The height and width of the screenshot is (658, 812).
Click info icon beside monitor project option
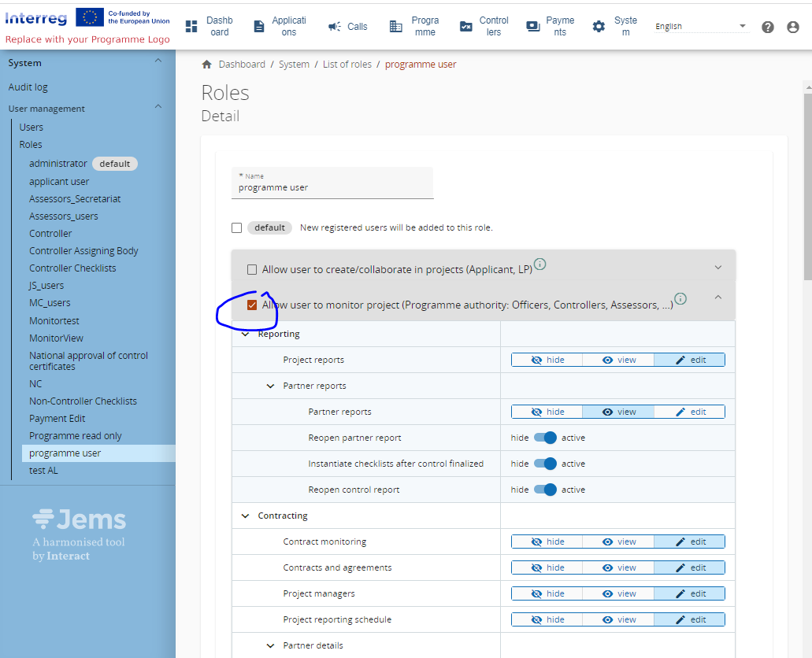coord(680,298)
